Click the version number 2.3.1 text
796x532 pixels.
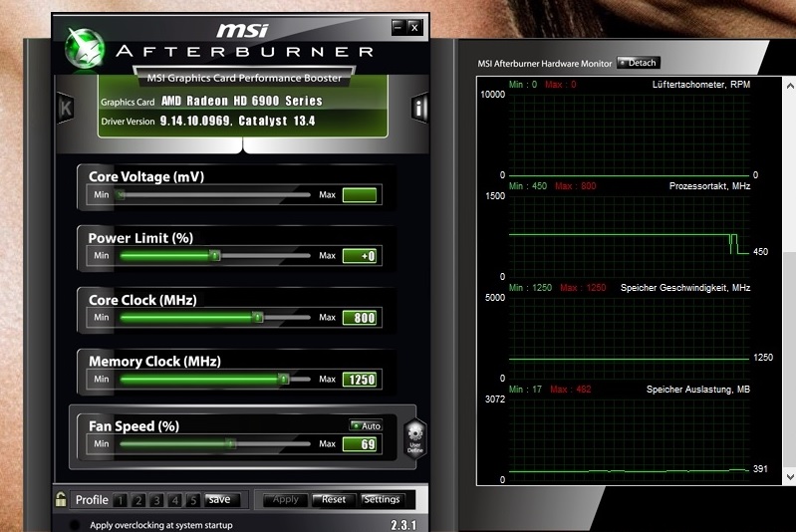click(403, 525)
